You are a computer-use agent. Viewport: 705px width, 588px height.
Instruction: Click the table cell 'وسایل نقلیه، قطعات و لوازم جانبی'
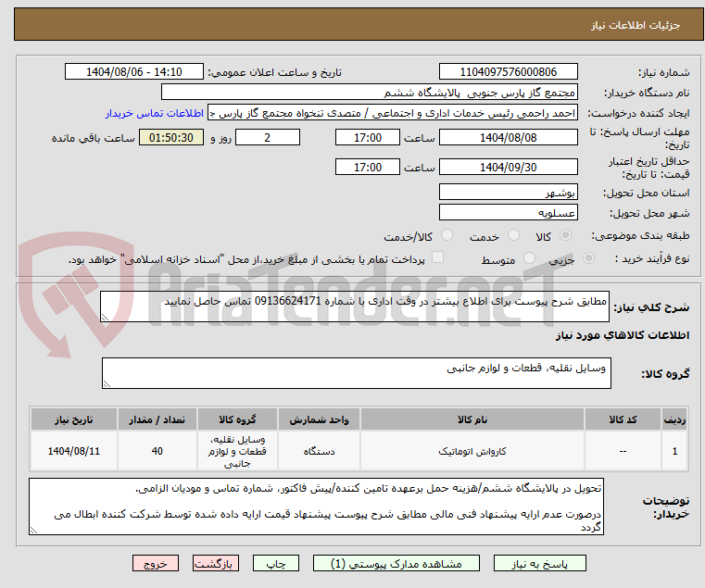pyautogui.click(x=237, y=451)
